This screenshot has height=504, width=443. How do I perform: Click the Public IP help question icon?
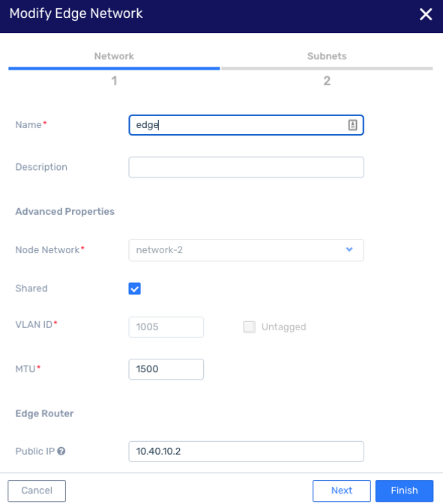point(61,452)
